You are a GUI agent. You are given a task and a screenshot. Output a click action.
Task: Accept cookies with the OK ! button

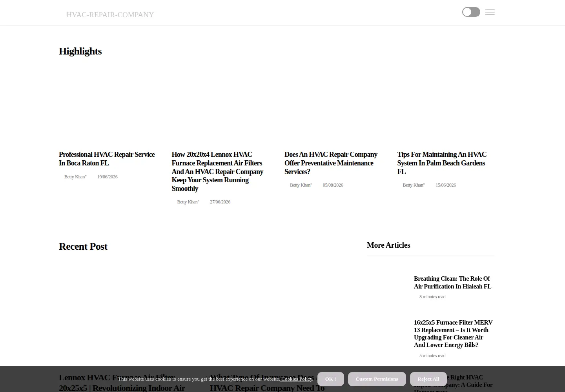click(331, 379)
